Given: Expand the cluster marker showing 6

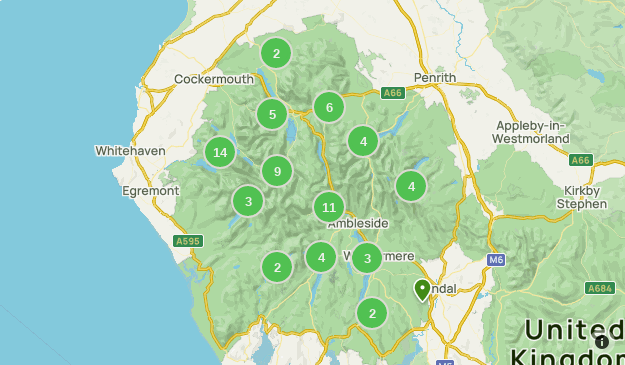Looking at the screenshot, I should point(329,107).
